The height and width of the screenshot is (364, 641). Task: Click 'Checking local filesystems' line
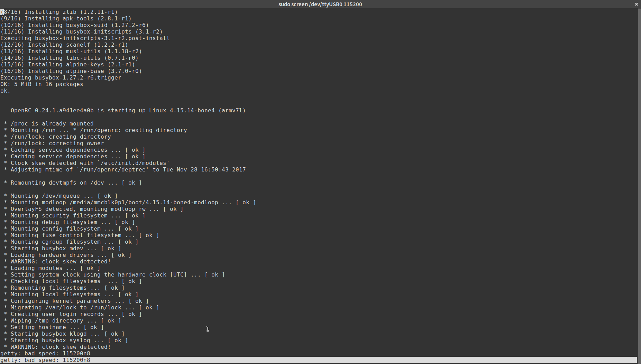(x=73, y=281)
